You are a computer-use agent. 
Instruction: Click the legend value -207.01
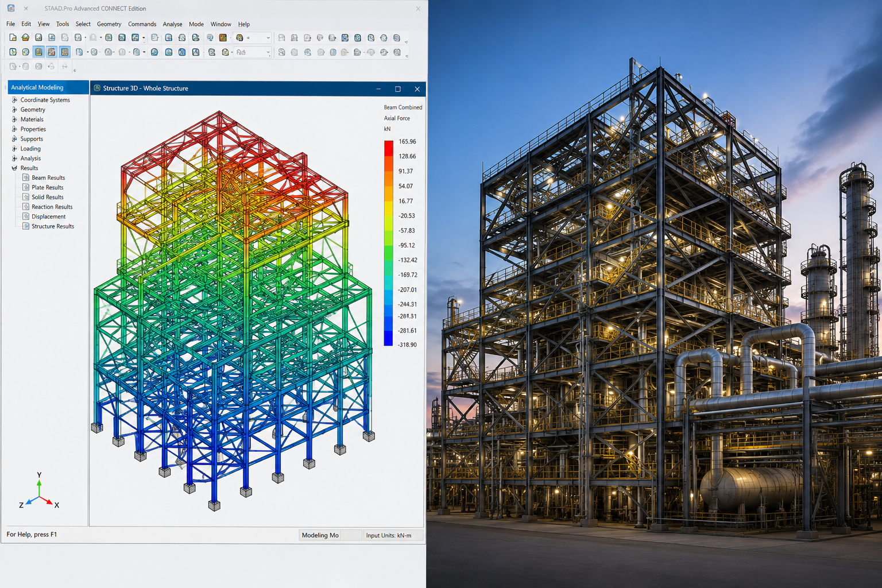tap(407, 289)
